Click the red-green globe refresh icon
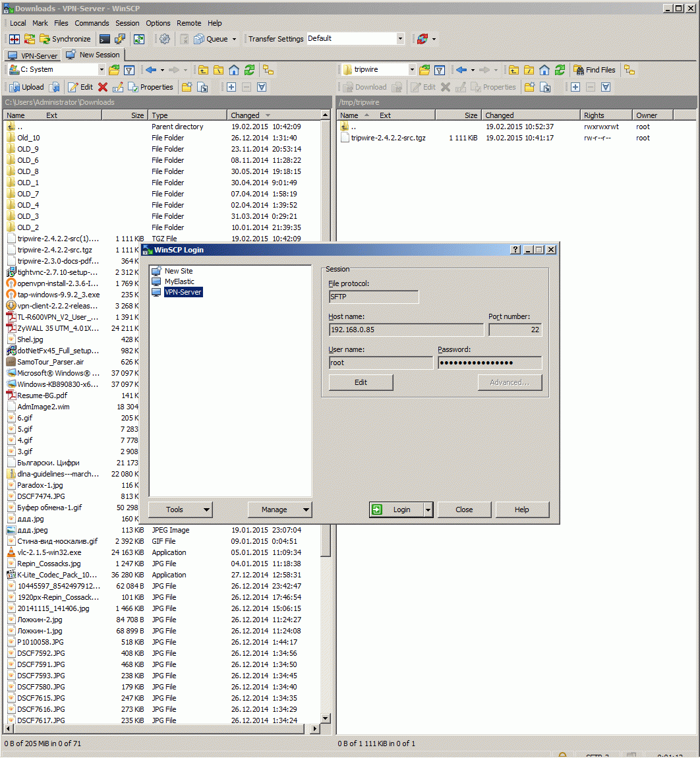 point(423,39)
